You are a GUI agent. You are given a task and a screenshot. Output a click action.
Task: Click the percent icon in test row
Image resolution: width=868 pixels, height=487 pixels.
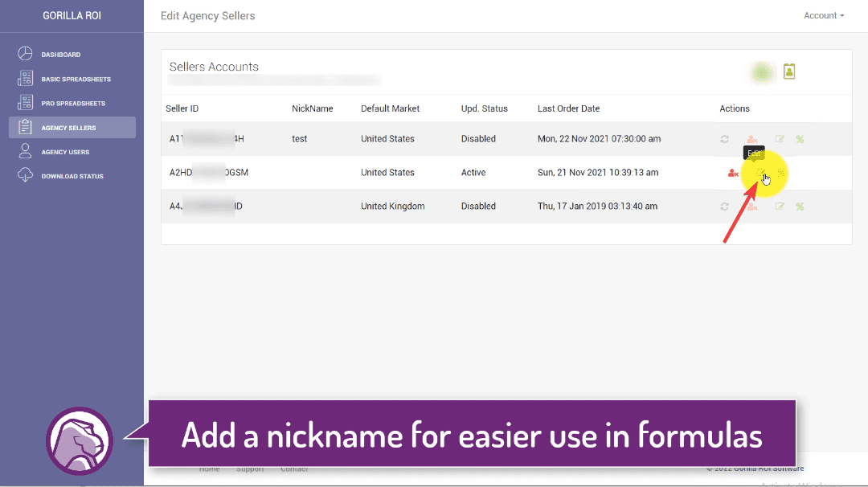(x=800, y=139)
